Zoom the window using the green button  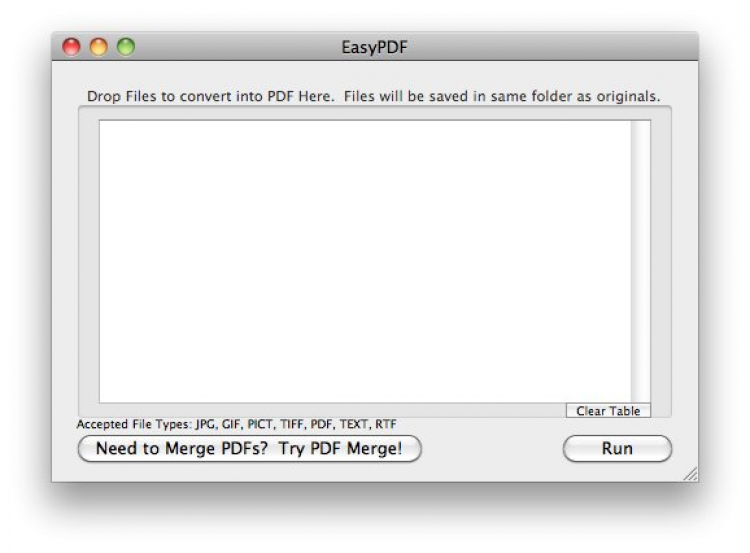[125, 46]
